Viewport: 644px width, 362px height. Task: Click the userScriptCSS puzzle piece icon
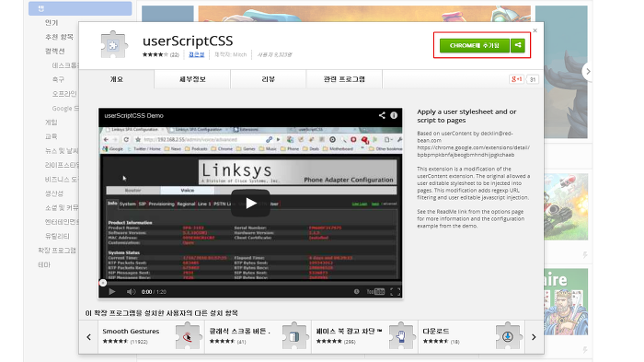point(113,45)
